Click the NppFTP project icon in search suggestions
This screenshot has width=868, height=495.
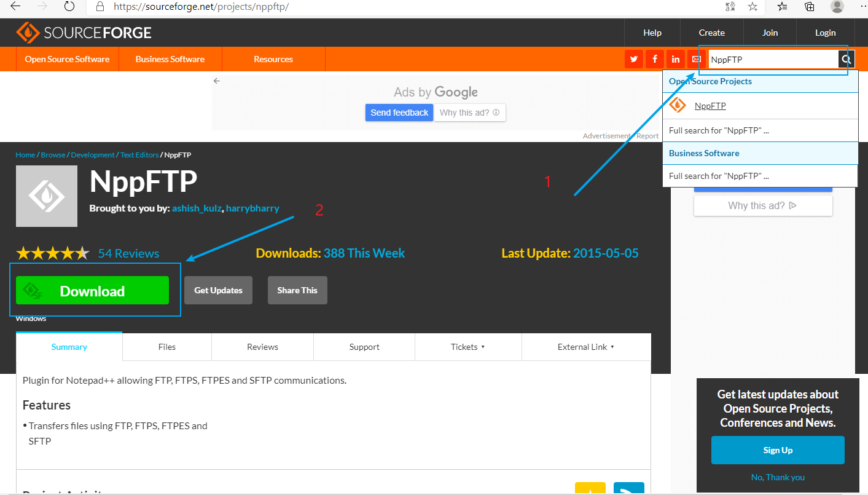click(678, 106)
